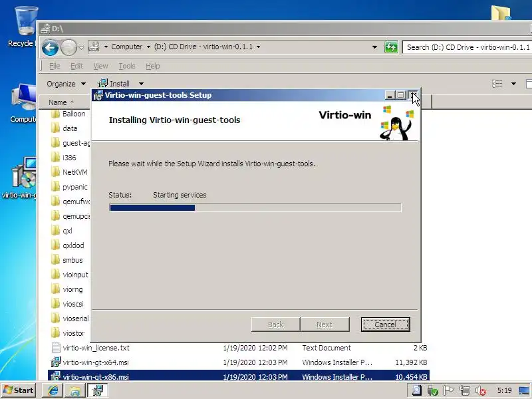Select the NetKVM folder

tap(69, 172)
